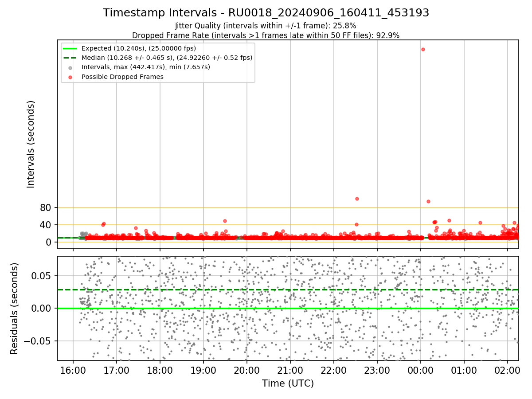The width and height of the screenshot is (532, 399).
Task: Select legend entry 'Possible Dropped Frames'
Action: (x=122, y=77)
